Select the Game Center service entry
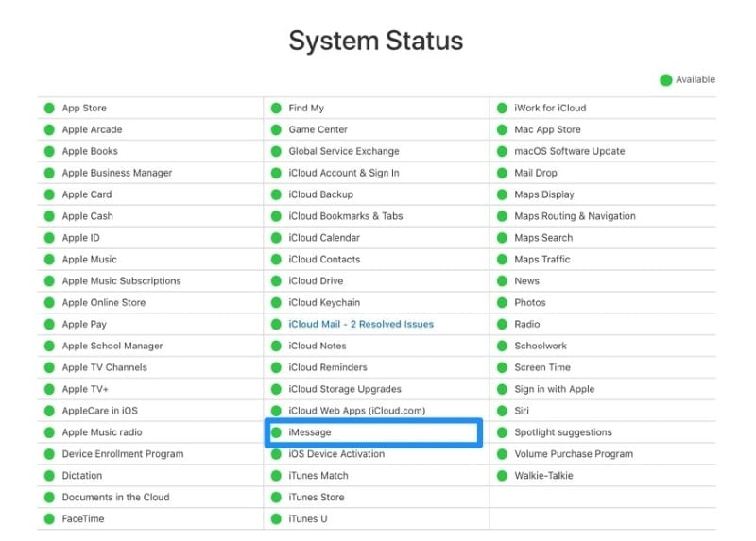Image resolution: width=756 pixels, height=541 pixels. tap(318, 130)
